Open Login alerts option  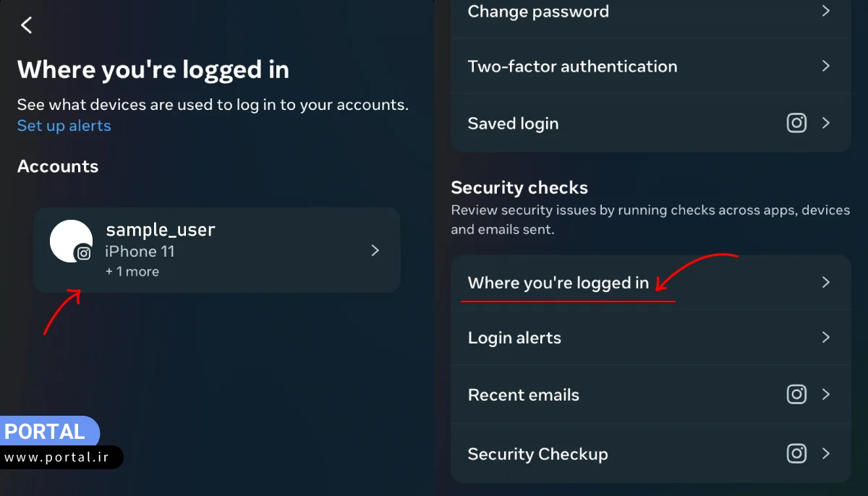pos(514,338)
